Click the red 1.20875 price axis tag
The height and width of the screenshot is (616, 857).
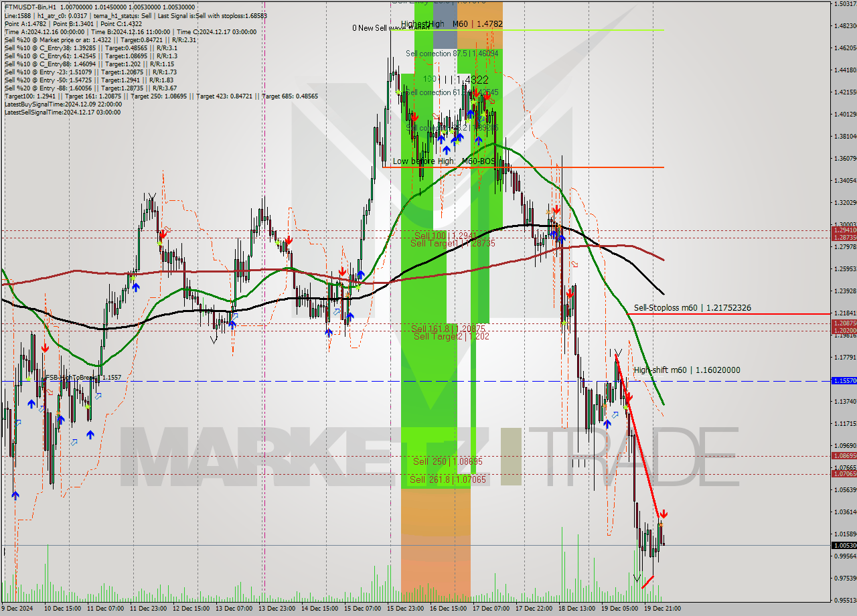point(844,323)
